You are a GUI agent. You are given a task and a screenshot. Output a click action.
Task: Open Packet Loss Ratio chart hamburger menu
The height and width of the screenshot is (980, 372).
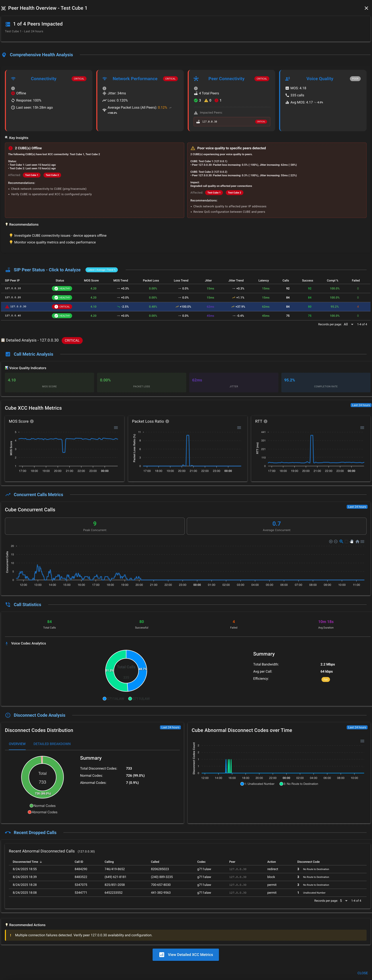[x=239, y=428]
